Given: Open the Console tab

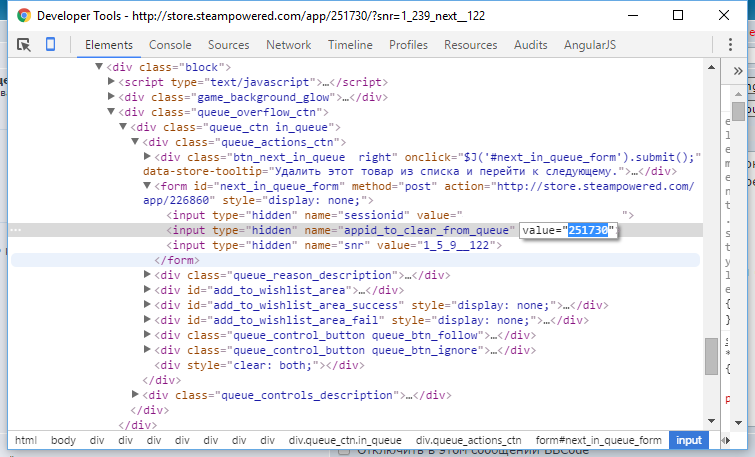Looking at the screenshot, I should pyautogui.click(x=170, y=45).
